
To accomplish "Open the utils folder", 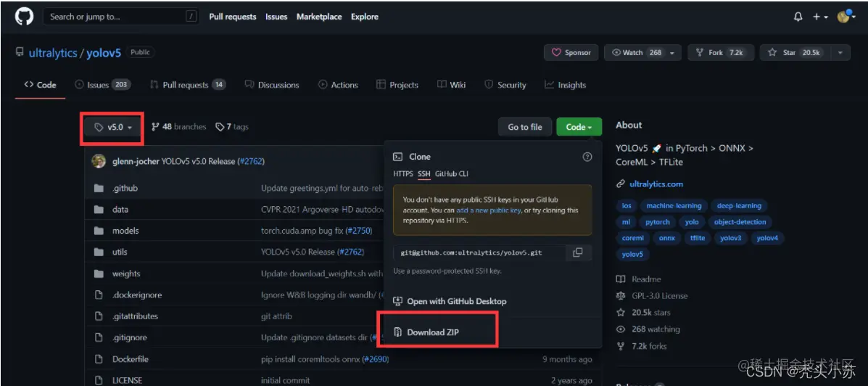I will click(x=120, y=252).
